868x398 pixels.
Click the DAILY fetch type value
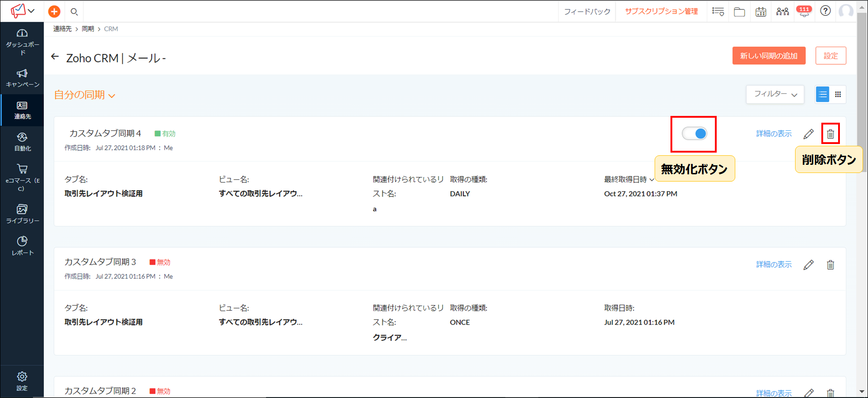[460, 194]
